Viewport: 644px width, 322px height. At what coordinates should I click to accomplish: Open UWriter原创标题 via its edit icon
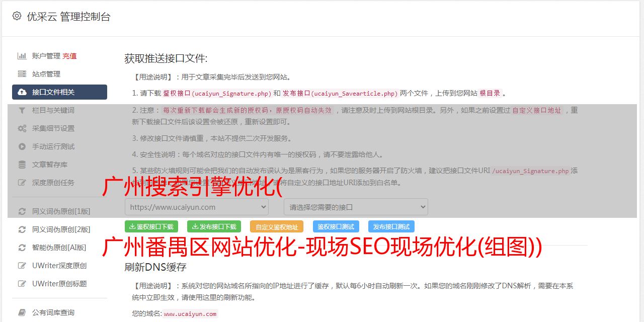coord(22,284)
